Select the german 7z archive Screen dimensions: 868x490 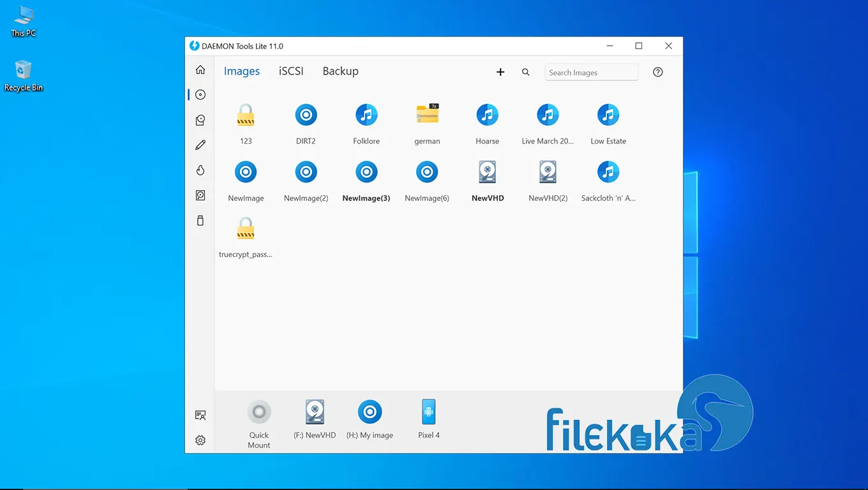427,114
